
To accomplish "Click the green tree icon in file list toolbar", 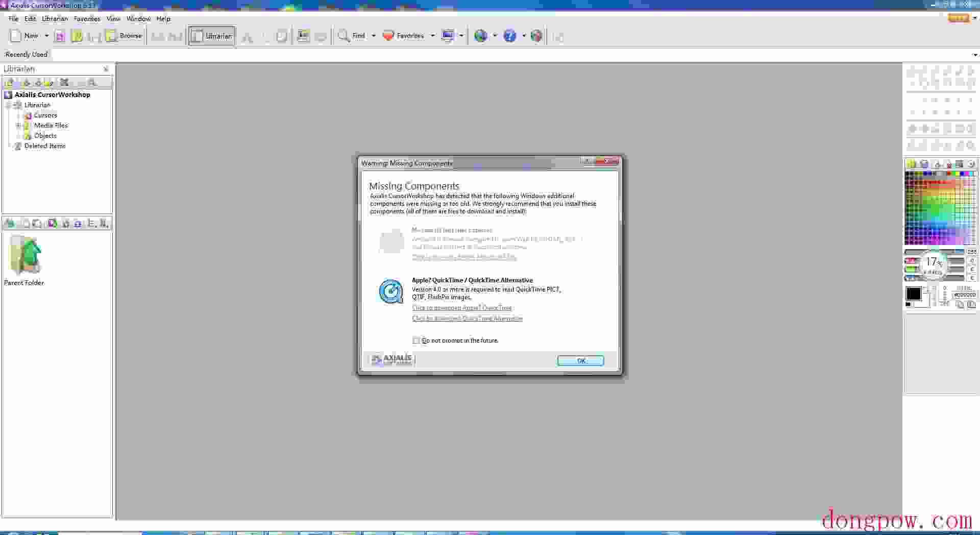I will pos(10,223).
